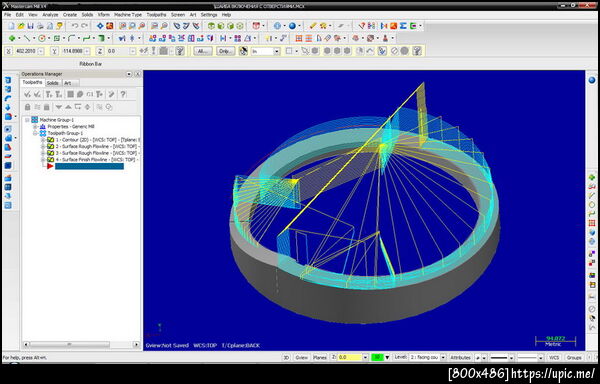600x384 pixels.
Task: Click the Y coordinate input field
Action: (72, 51)
